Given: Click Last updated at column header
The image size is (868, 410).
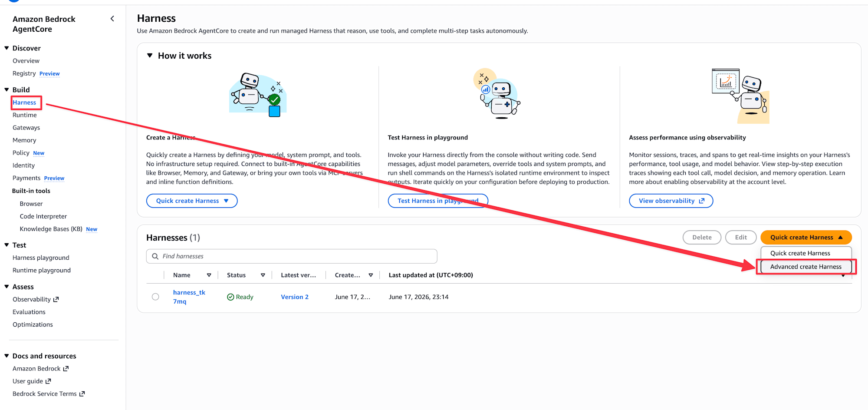Looking at the screenshot, I should point(431,275).
